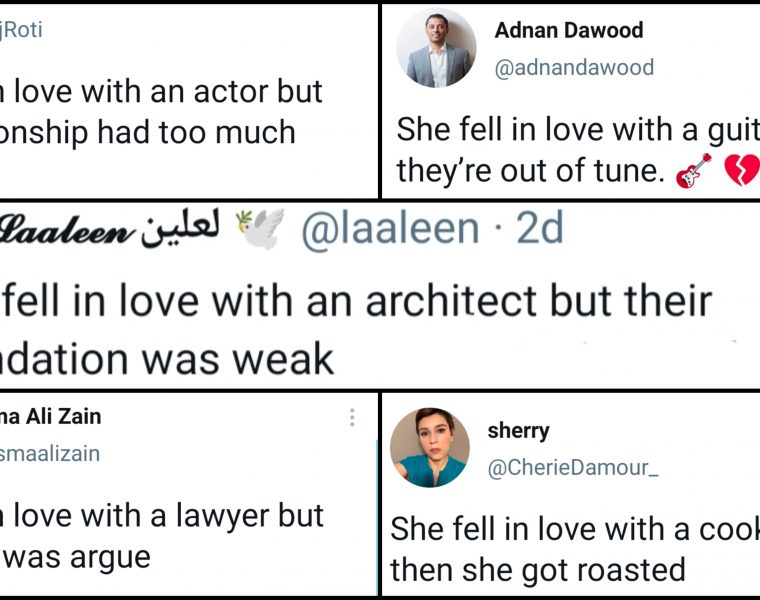760x600 pixels.
Task: Click the 2d timestamp on Laaleen's tweet
Action: pyautogui.click(x=540, y=229)
